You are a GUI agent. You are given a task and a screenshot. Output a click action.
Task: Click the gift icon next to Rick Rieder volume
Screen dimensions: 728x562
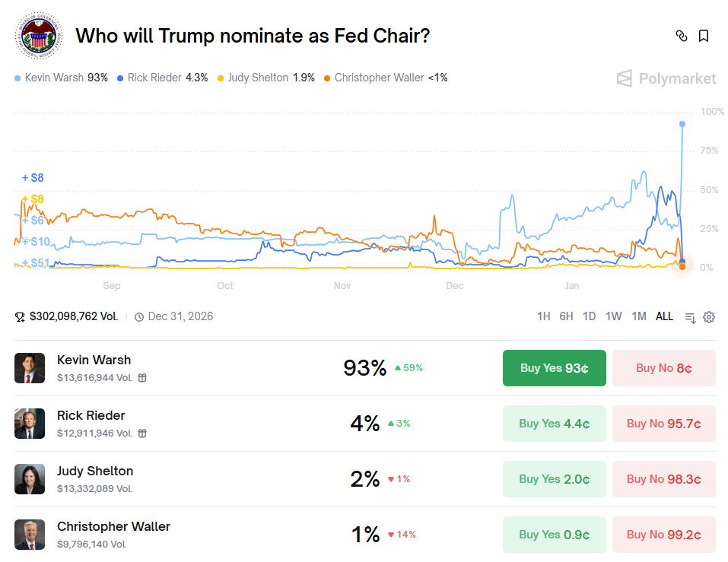pos(142,433)
